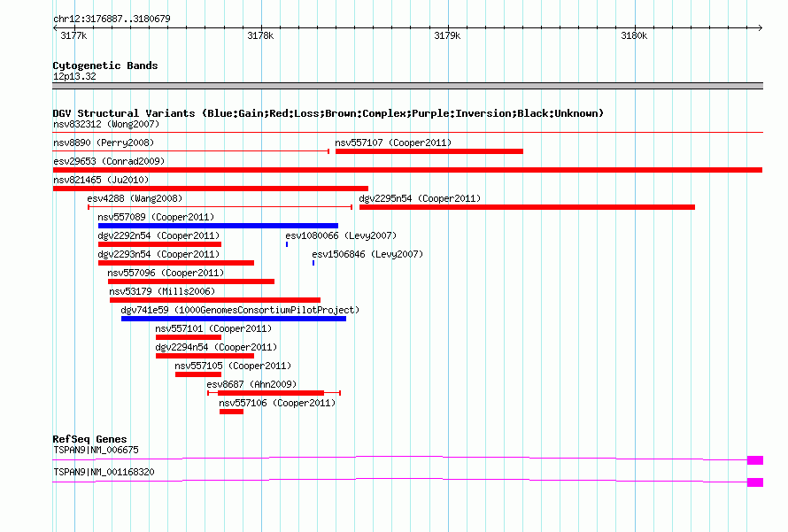Image resolution: width=788 pixels, height=532 pixels.
Task: Click the dgv2292n54 (Cooper2011) label
Action: pyautogui.click(x=158, y=235)
